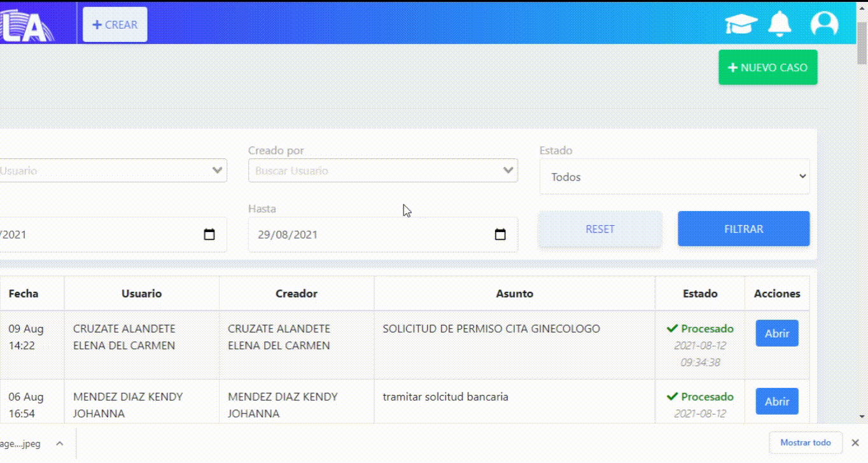Open the Estado dropdown showing Todos
868x463 pixels.
tap(674, 177)
